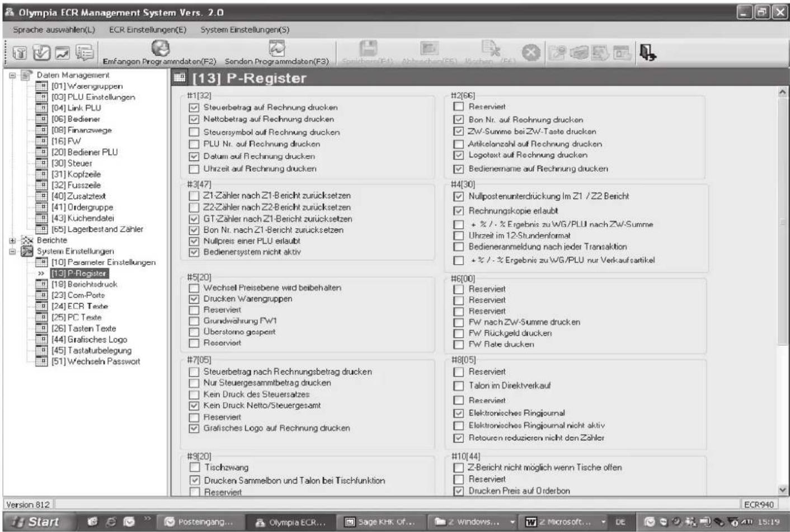
Task: Toggle Bon Nr. auf Rechnung drucken
Action: tap(459, 120)
